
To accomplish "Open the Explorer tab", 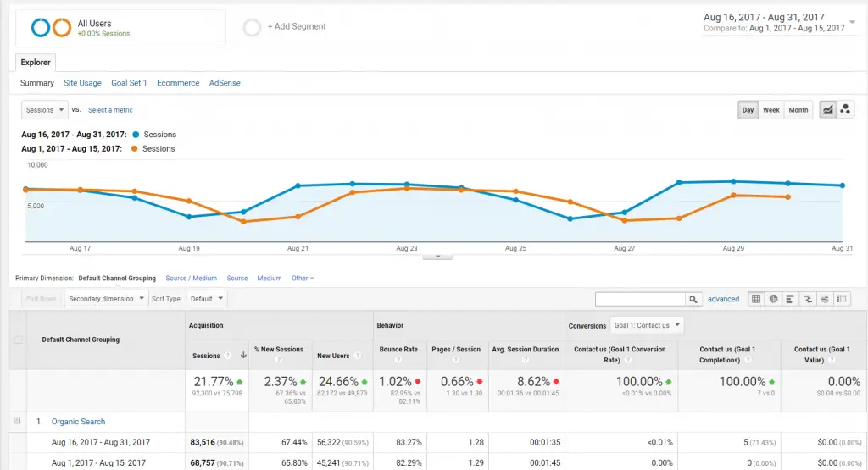I will pos(36,62).
